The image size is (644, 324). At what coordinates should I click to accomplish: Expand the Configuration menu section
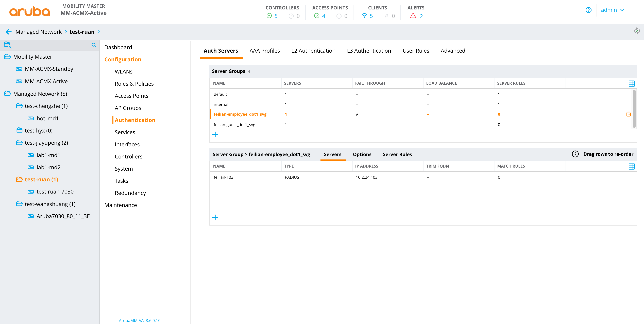pyautogui.click(x=123, y=59)
